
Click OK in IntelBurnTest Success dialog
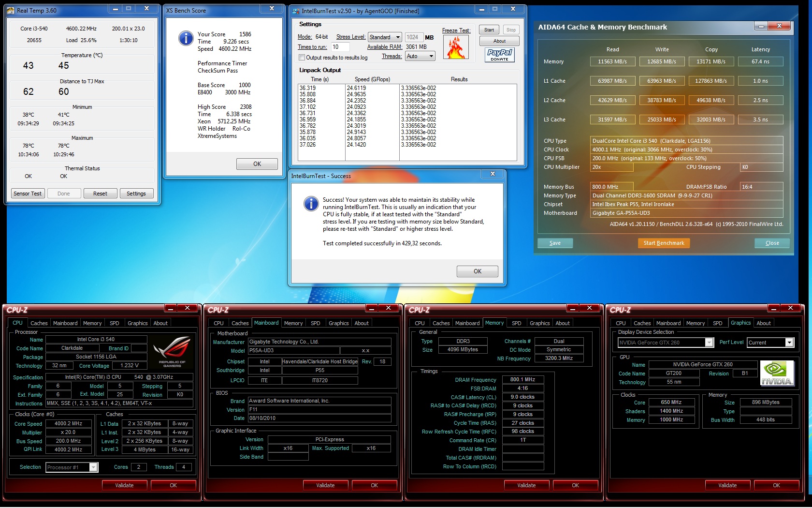click(478, 271)
